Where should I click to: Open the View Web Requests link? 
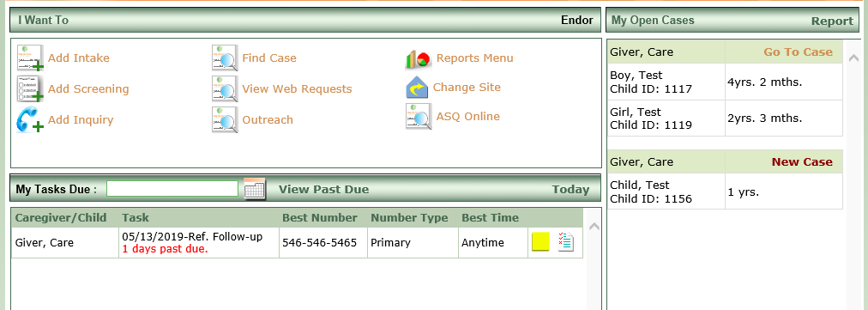(x=297, y=89)
